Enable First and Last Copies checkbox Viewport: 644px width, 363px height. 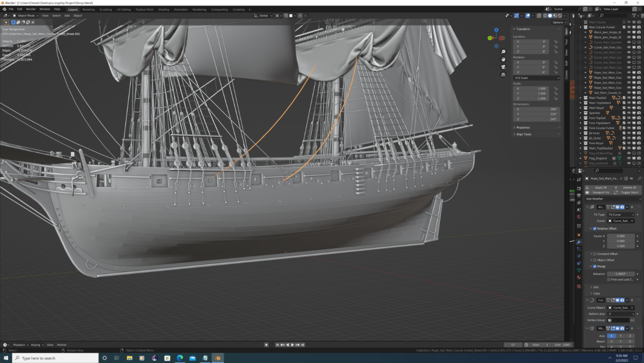point(609,279)
